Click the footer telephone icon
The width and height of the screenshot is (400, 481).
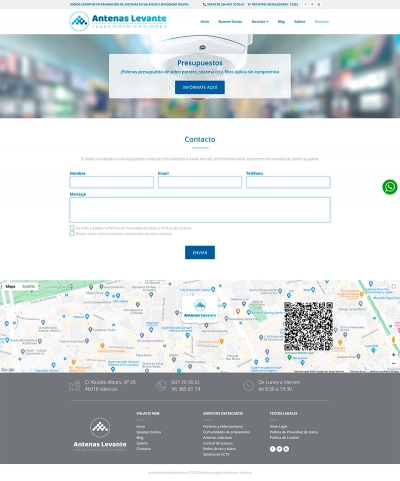click(161, 385)
